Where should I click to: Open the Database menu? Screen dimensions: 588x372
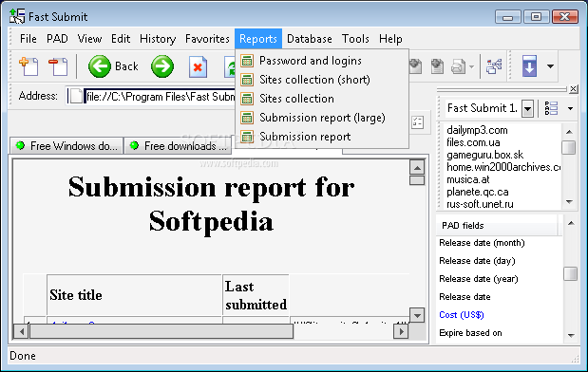[x=310, y=39]
